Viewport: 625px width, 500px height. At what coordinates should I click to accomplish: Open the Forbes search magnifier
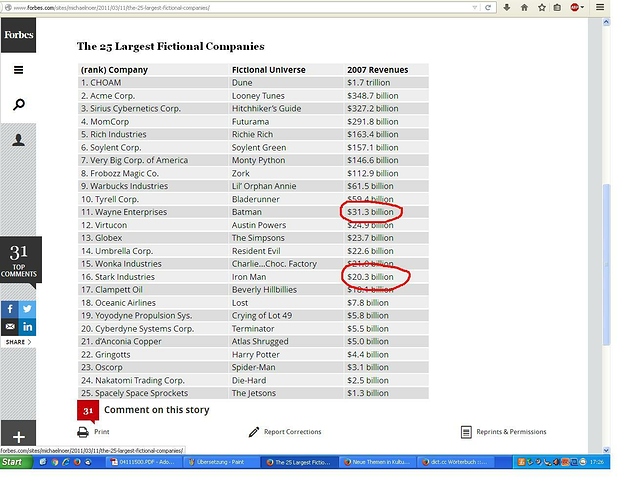(18, 105)
